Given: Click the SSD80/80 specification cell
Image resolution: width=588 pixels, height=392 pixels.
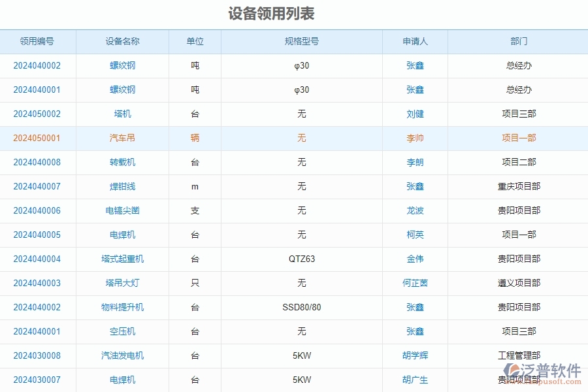Looking at the screenshot, I should click(301, 307).
